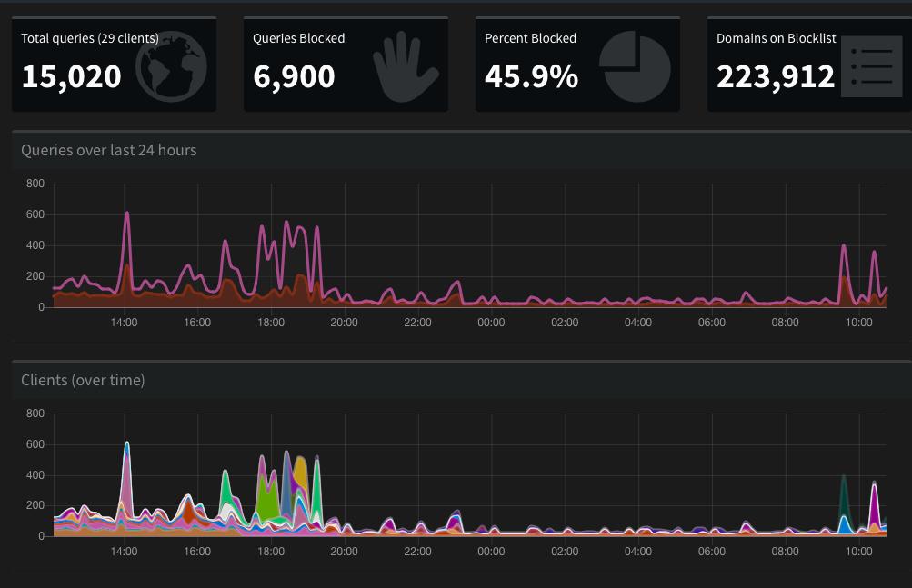Click the yellow-gold client area near 19:00

pyautogui.click(x=301, y=473)
